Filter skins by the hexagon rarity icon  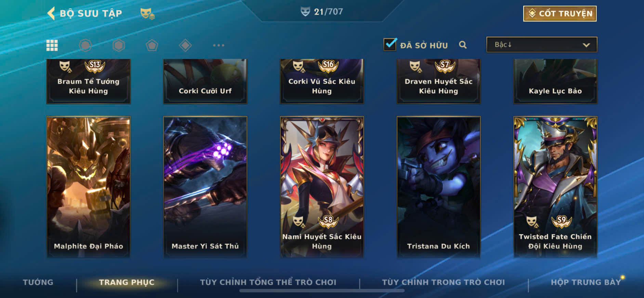pos(119,45)
